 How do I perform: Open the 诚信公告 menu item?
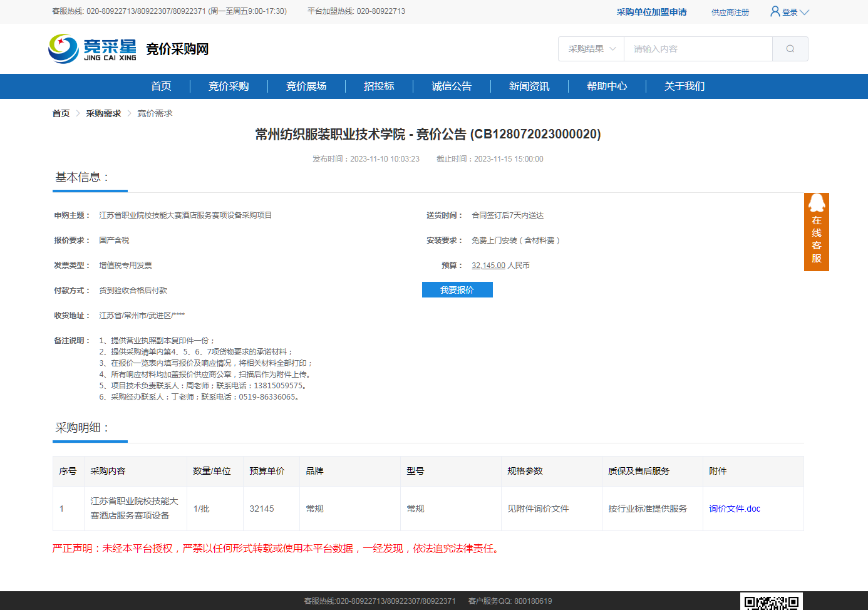[452, 86]
